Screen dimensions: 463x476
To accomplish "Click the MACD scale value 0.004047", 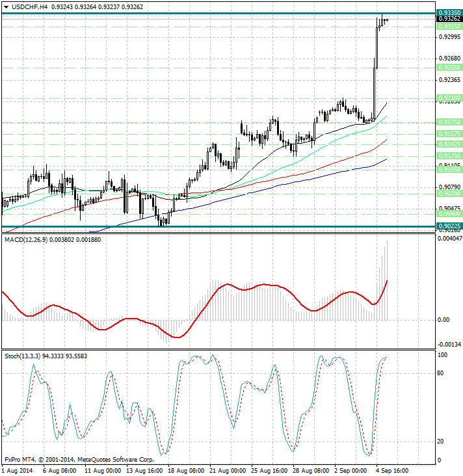I will [x=449, y=239].
